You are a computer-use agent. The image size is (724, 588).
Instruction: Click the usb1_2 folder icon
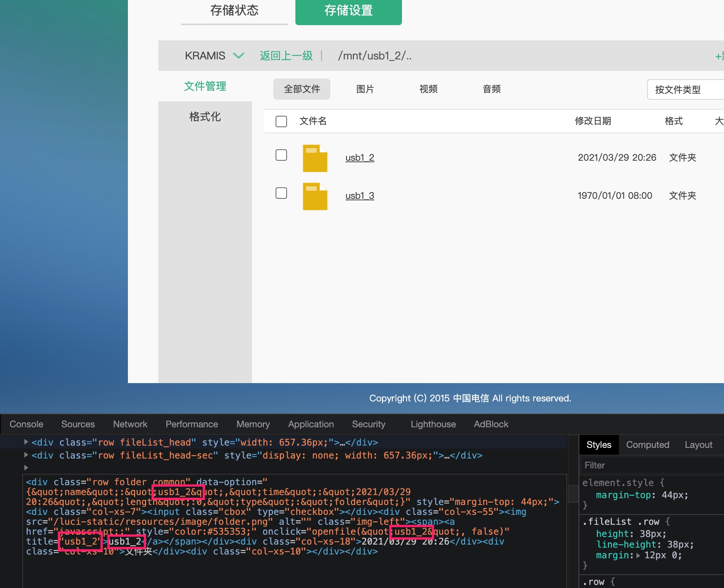coord(315,158)
